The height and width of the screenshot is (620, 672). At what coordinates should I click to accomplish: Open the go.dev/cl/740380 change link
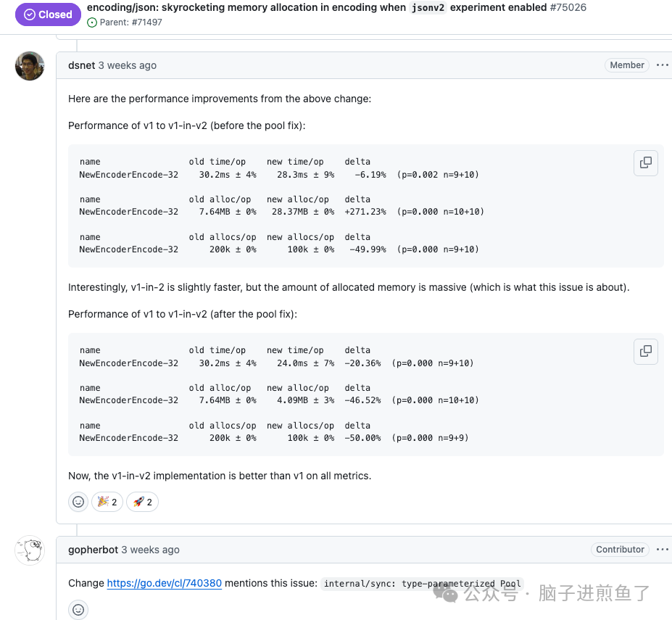coord(164,583)
